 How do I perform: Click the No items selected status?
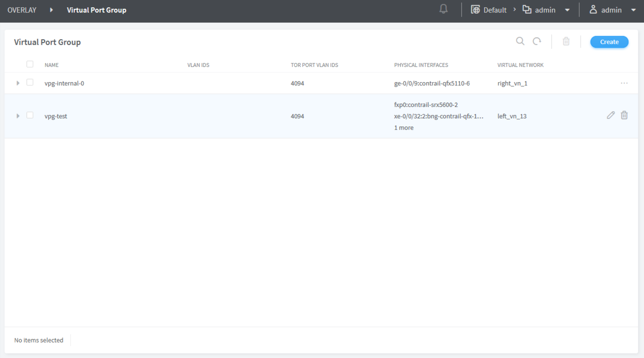[x=39, y=340]
